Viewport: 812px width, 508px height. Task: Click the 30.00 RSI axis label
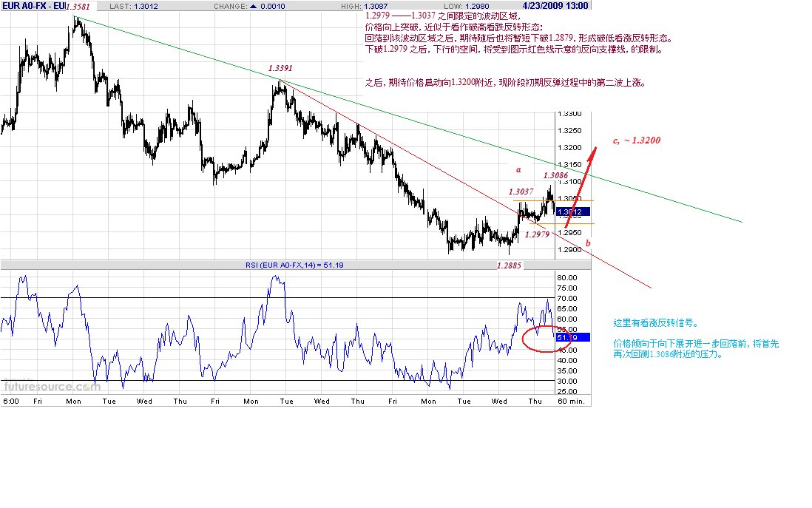click(567, 381)
